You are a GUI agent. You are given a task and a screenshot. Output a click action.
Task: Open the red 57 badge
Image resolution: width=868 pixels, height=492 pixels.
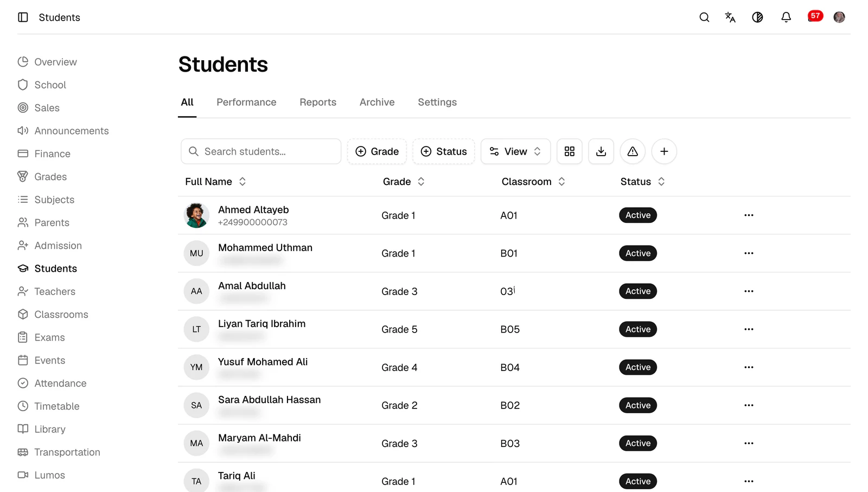point(815,16)
